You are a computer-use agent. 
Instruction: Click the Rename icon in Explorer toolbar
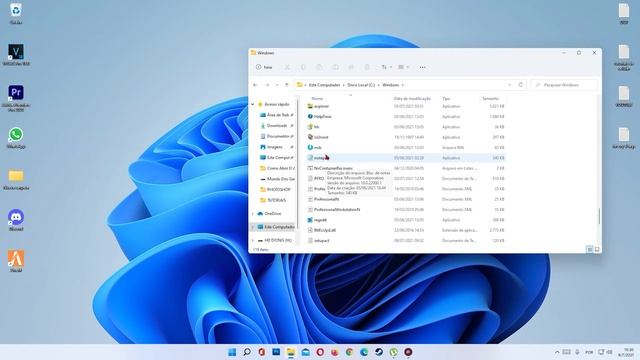[335, 67]
